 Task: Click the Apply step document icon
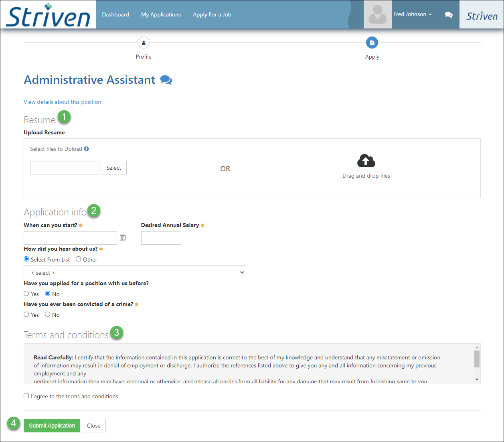tap(372, 43)
